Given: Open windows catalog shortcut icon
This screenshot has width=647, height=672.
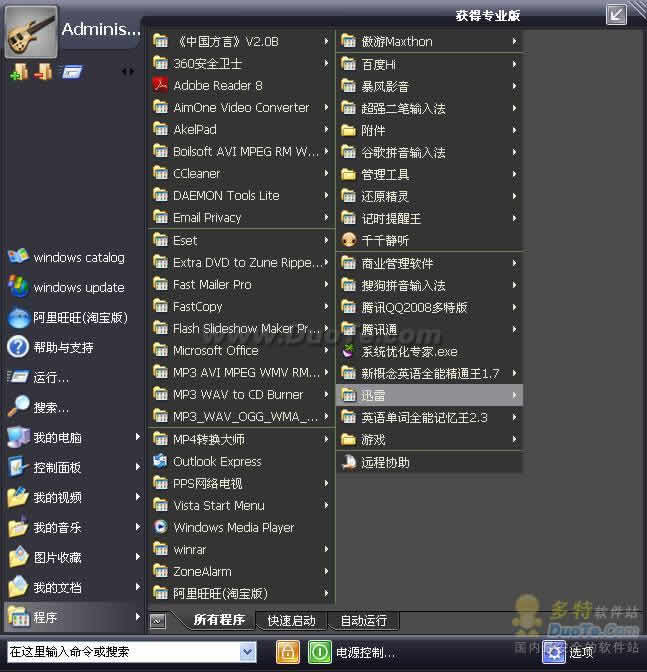Looking at the screenshot, I should click(18, 257).
